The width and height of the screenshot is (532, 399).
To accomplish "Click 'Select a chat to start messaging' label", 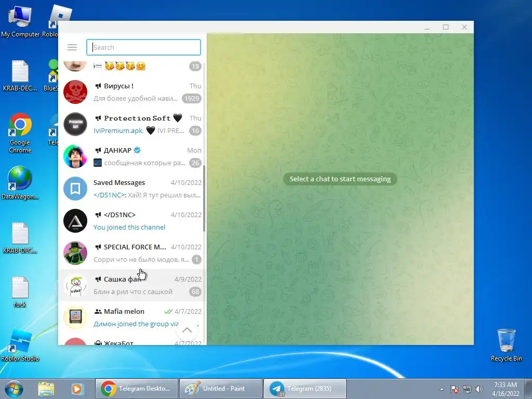I will click(x=340, y=179).
